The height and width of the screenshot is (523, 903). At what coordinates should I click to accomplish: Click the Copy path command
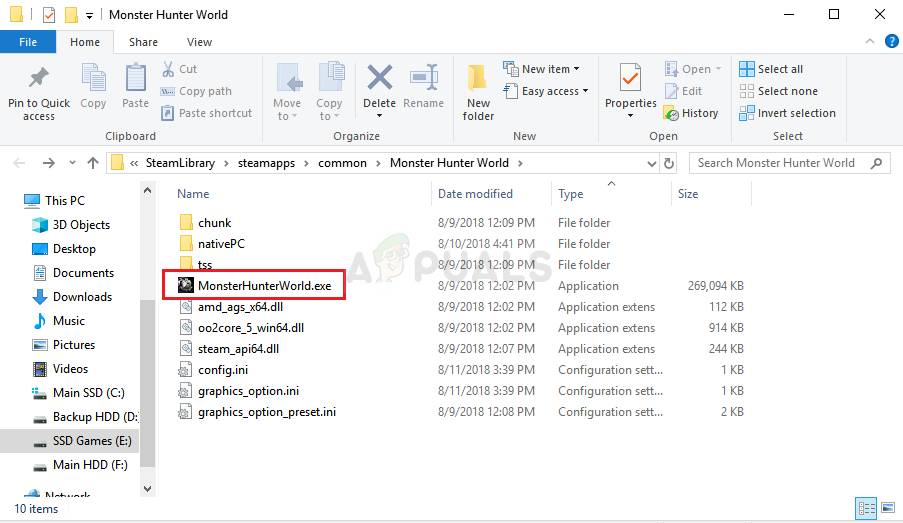coord(196,91)
